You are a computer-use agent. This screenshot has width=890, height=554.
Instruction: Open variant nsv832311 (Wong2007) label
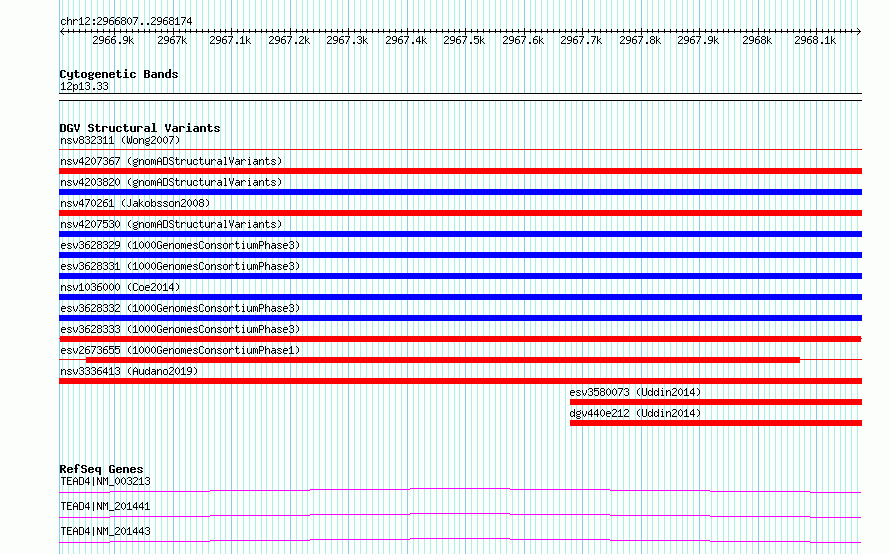pyautogui.click(x=120, y=140)
